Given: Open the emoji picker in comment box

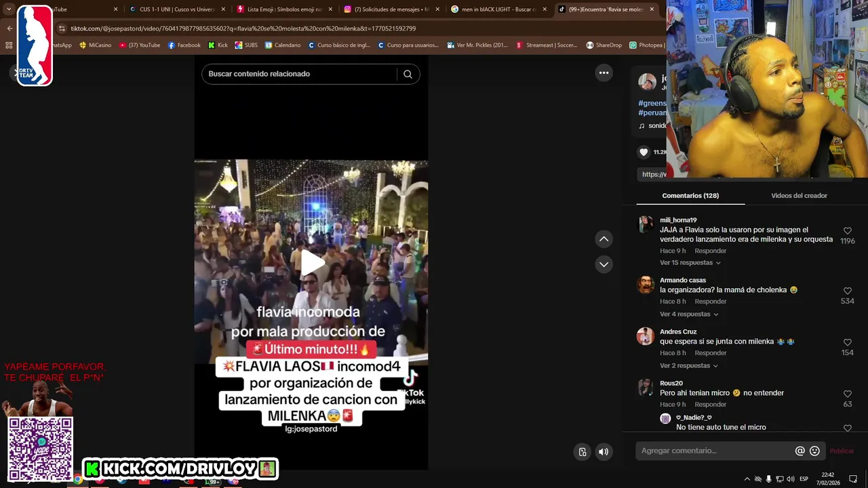Looking at the screenshot, I should 814,451.
